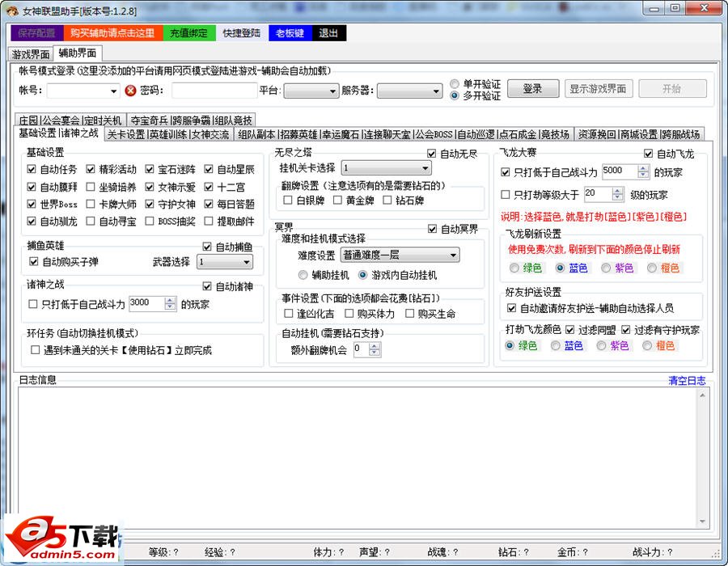The image size is (728, 566).
Task: Click the 登录 button
Action: (x=531, y=89)
